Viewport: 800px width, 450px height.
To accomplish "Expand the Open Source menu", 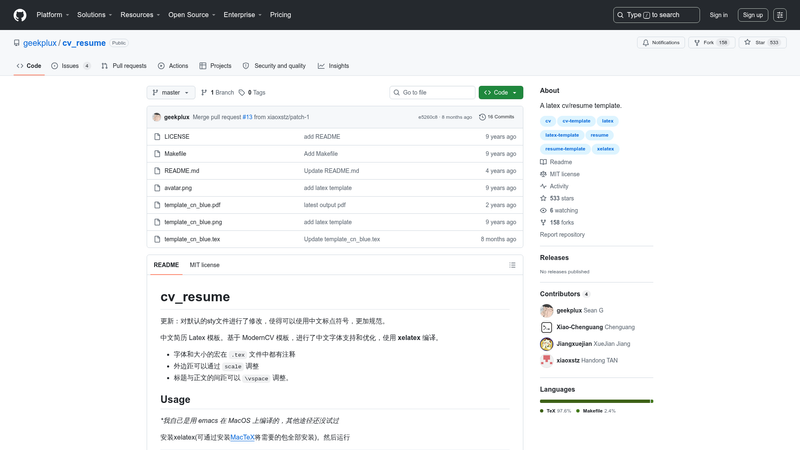I will (x=192, y=15).
